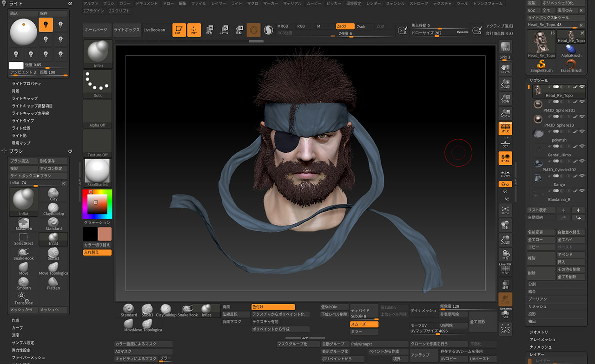Viewport: 595px width, 364px height.
Task: Click the Floor (フロア) grid icon
Action: (x=505, y=143)
